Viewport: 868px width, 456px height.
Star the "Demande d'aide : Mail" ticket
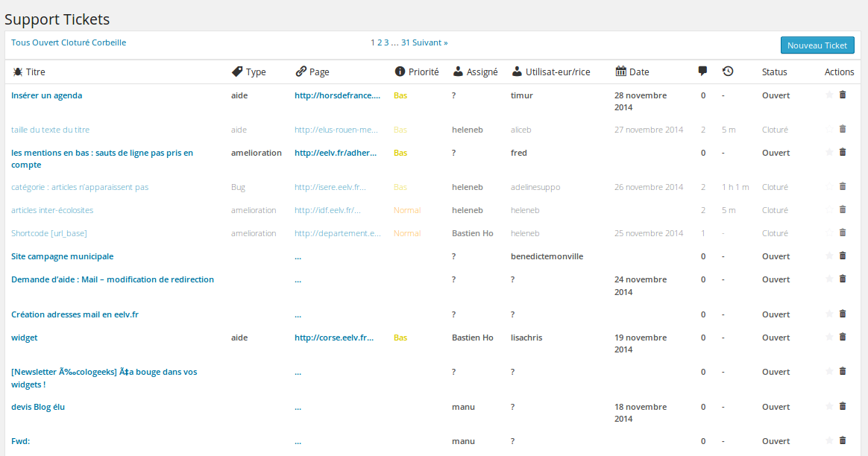tap(828, 279)
